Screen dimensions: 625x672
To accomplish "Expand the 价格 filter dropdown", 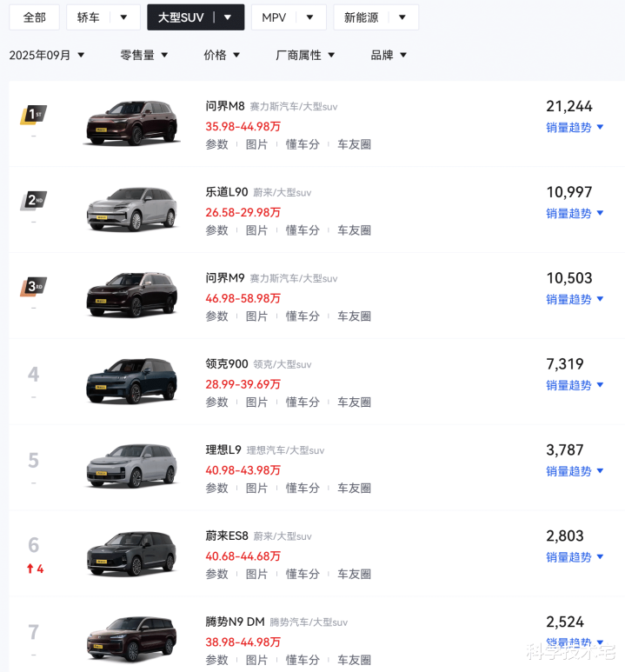I will click(222, 55).
